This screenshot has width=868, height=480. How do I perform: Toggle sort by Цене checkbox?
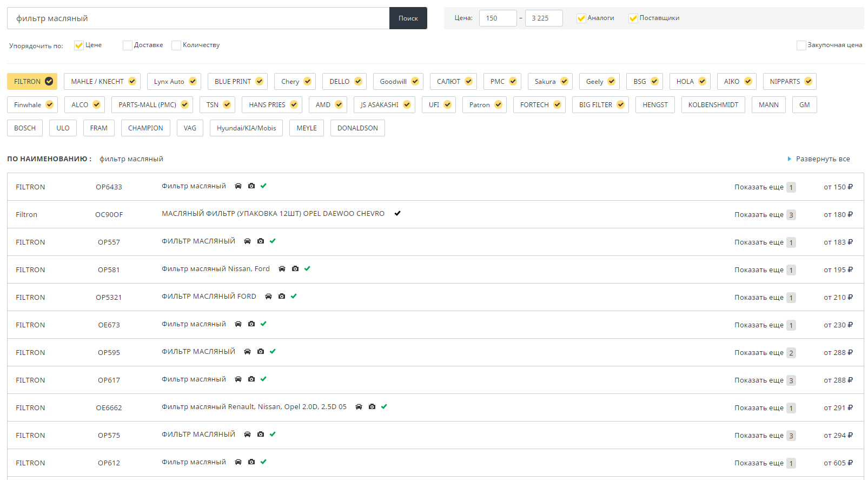pos(79,45)
